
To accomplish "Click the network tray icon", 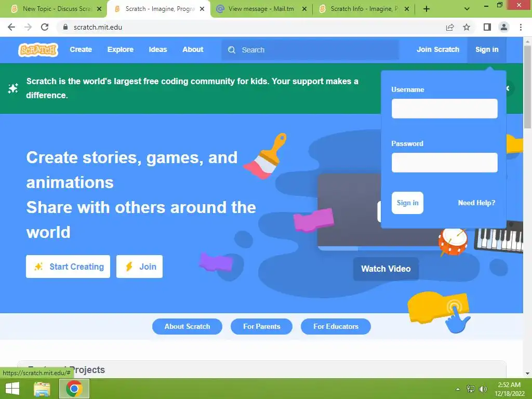I will pyautogui.click(x=471, y=389).
